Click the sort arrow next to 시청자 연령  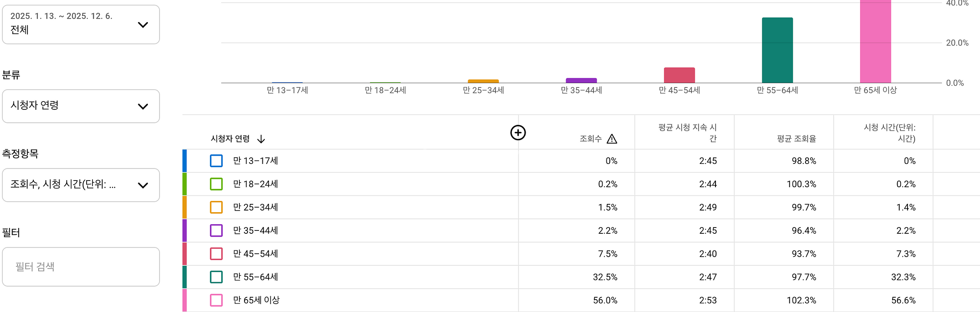pos(261,139)
